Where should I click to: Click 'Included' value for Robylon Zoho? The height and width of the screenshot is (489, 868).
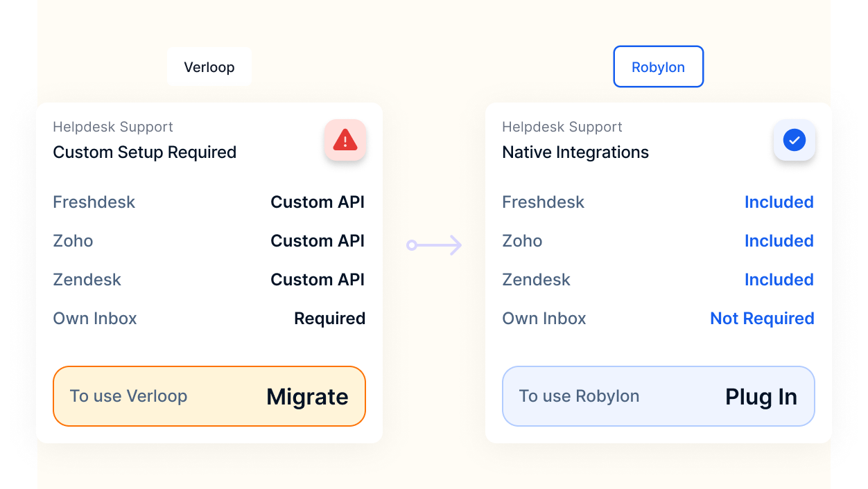[x=779, y=241]
